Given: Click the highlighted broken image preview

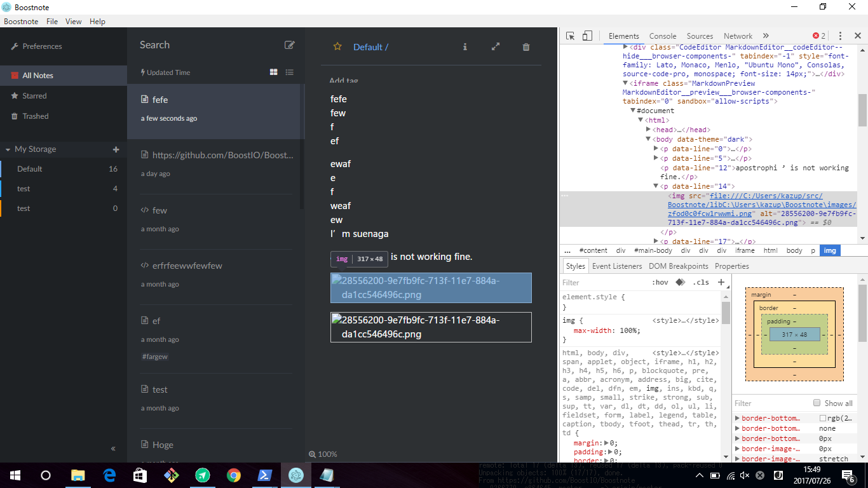Looking at the screenshot, I should point(431,288).
